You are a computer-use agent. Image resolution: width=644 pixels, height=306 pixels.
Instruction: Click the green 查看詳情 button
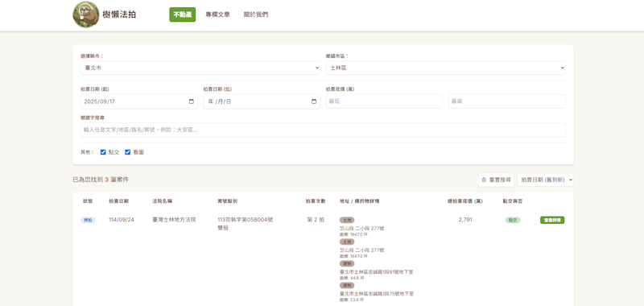pyautogui.click(x=552, y=220)
